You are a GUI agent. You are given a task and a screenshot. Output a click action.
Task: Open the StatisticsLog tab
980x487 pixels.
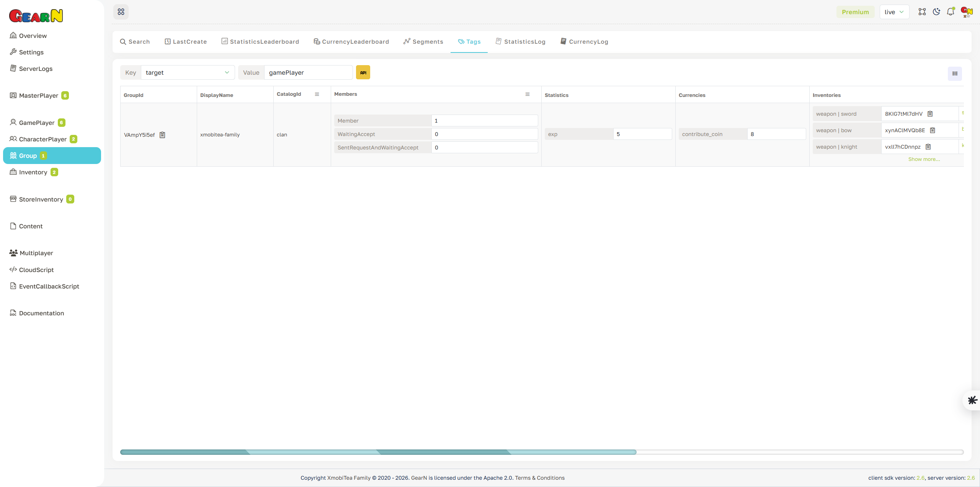(520, 41)
